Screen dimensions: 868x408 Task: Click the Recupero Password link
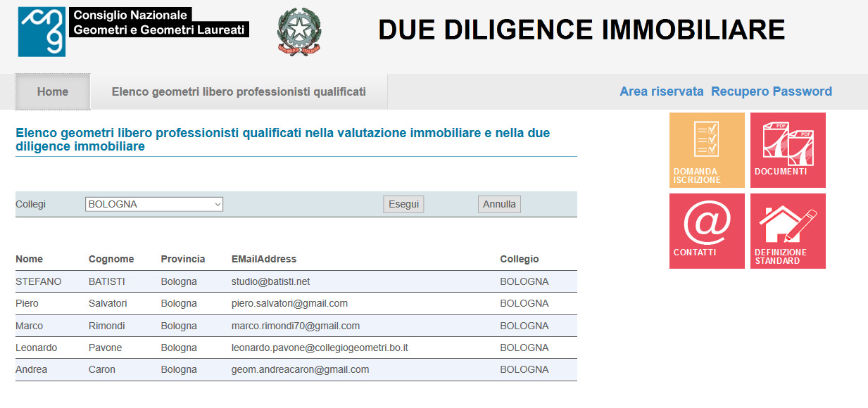(x=772, y=91)
